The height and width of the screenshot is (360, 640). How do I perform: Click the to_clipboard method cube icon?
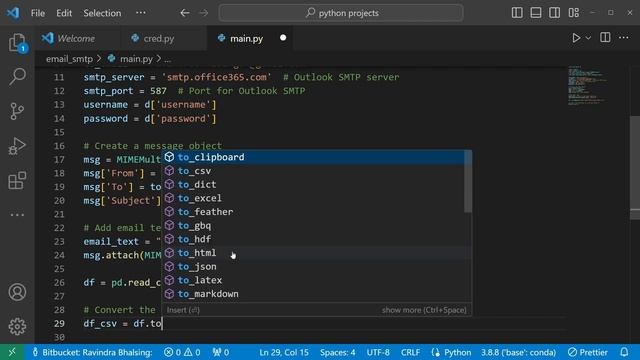pyautogui.click(x=169, y=157)
